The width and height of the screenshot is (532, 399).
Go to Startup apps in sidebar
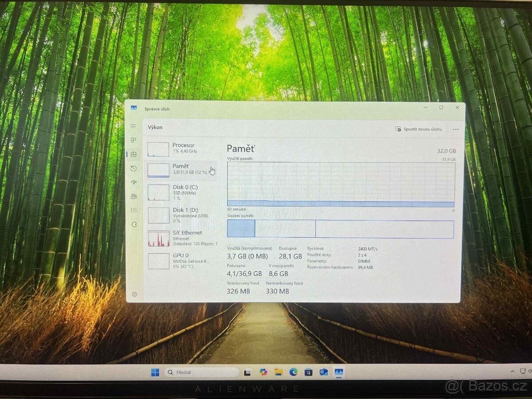pyautogui.click(x=133, y=182)
